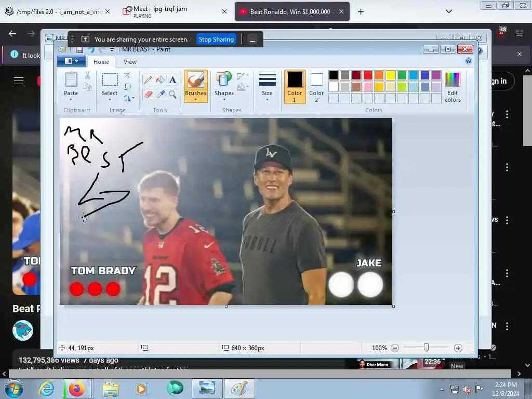
Task: Close the Meet ipg-trqf-jam tab
Action: tap(224, 11)
